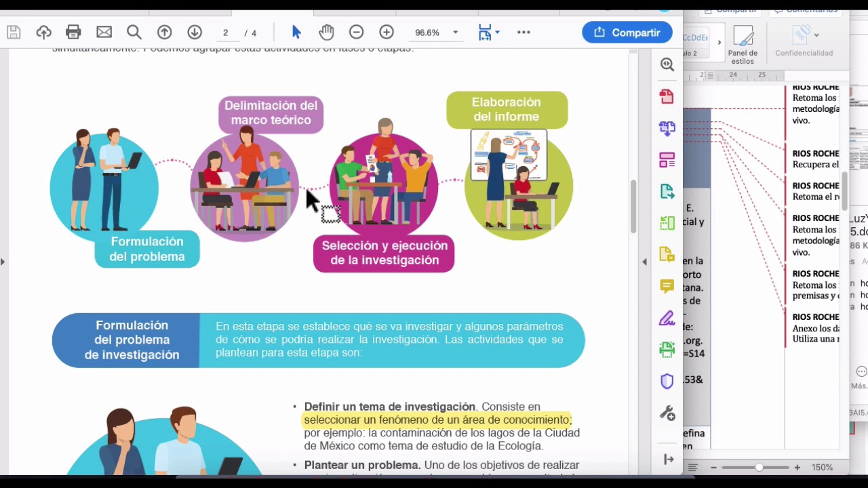
Task: Hide the tools pane with the side triangle
Action: pyautogui.click(x=644, y=262)
